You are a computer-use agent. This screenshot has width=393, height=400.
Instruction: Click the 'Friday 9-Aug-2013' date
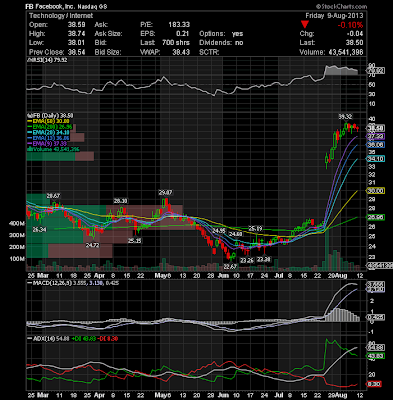334,16
